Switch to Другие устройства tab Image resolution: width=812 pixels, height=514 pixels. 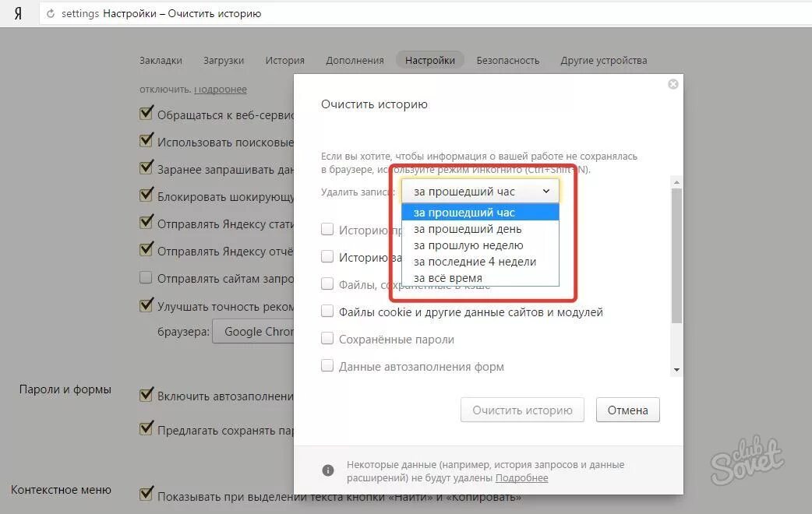click(603, 61)
